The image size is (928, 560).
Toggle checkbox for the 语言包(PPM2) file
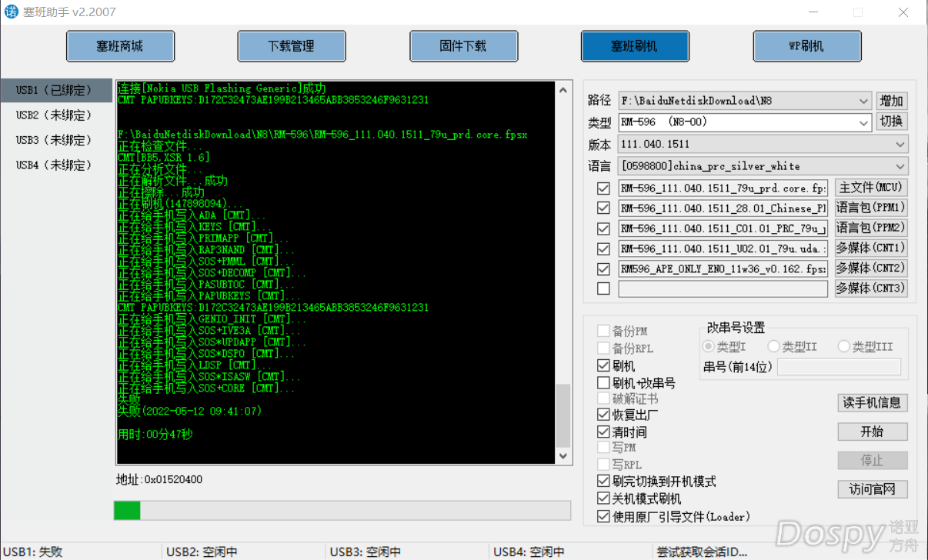click(x=603, y=228)
